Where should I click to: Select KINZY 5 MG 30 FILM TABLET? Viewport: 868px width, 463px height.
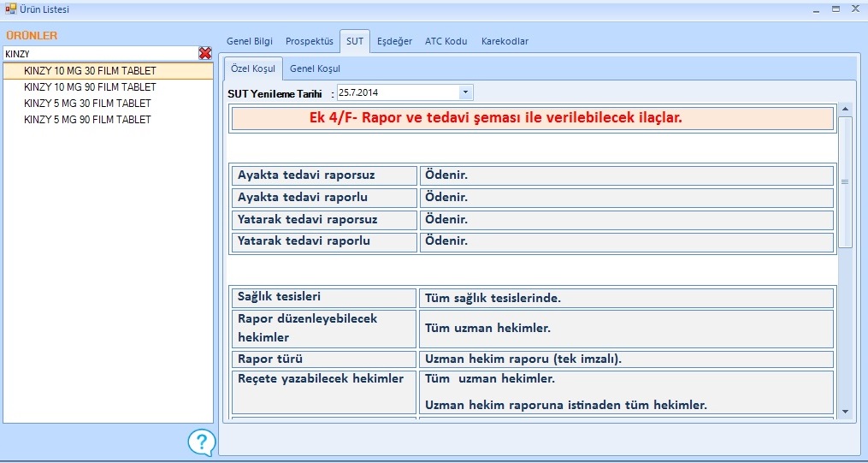point(87,104)
